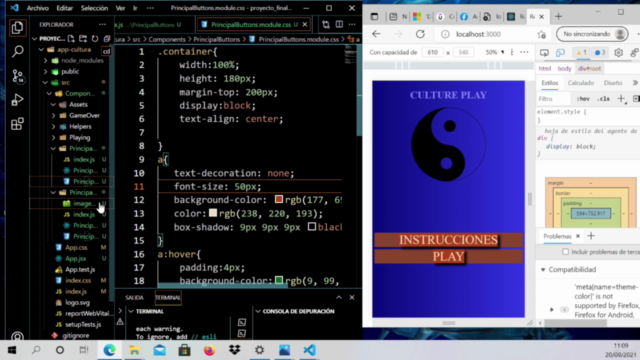This screenshot has width=640, height=360.
Task: Click the DevTools warnings counter badge
Action: [x=581, y=53]
